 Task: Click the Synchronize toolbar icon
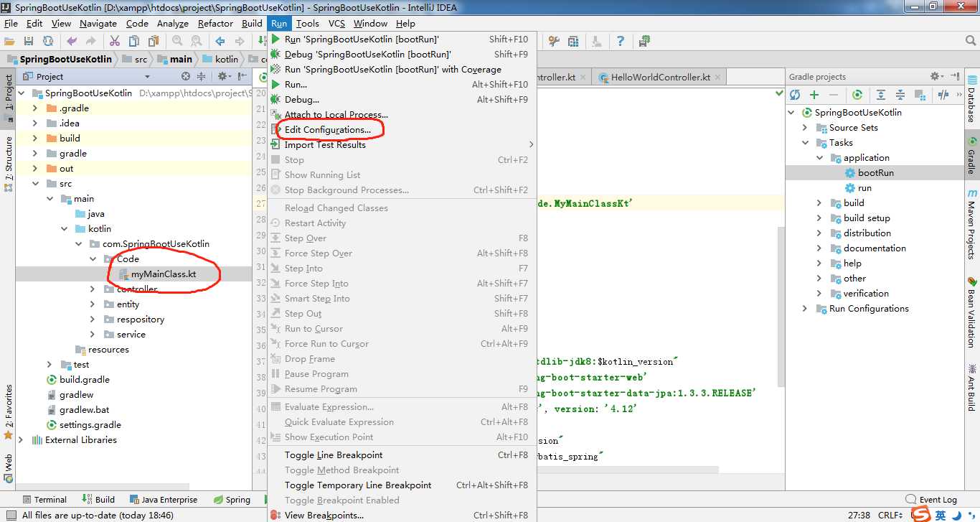tap(48, 41)
